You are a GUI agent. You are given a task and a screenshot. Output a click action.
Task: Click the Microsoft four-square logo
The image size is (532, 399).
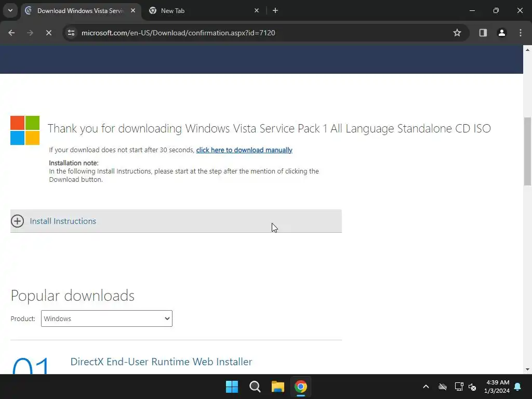pyautogui.click(x=25, y=130)
